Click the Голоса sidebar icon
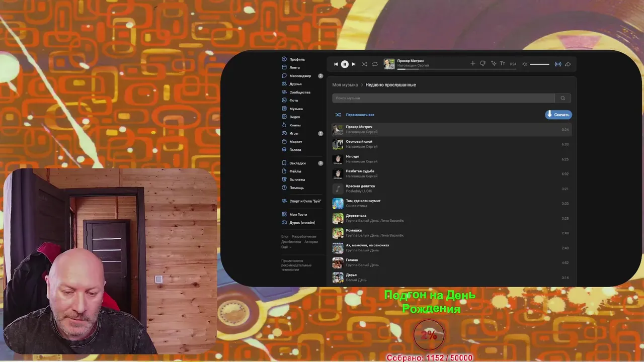 (x=284, y=150)
